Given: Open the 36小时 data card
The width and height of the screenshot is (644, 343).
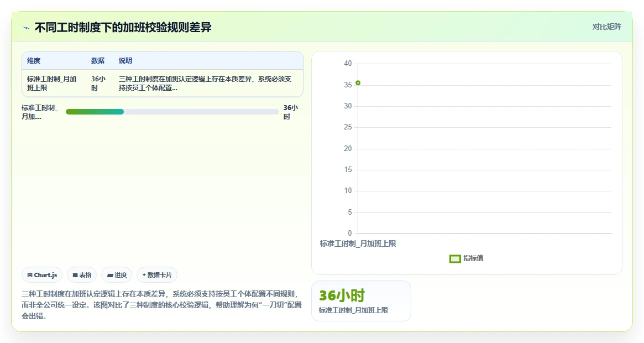Looking at the screenshot, I should (x=361, y=300).
